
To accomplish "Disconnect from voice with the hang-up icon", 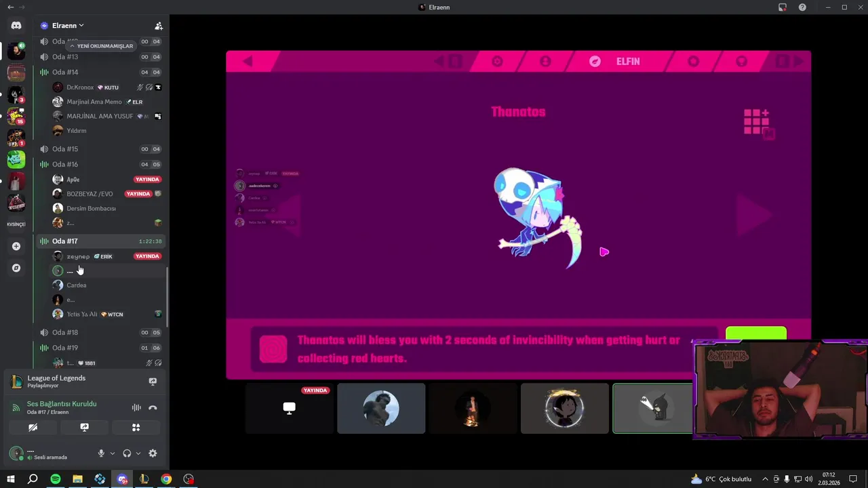I will [153, 407].
